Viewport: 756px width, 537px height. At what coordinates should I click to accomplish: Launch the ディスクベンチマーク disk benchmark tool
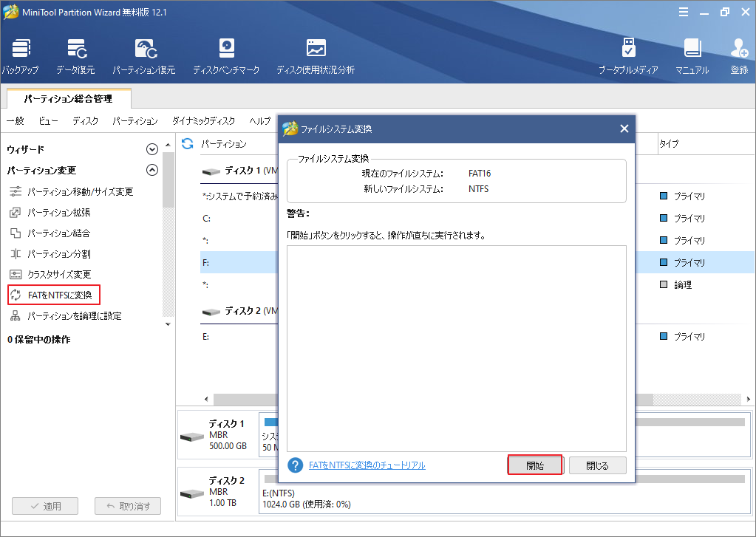click(x=226, y=49)
